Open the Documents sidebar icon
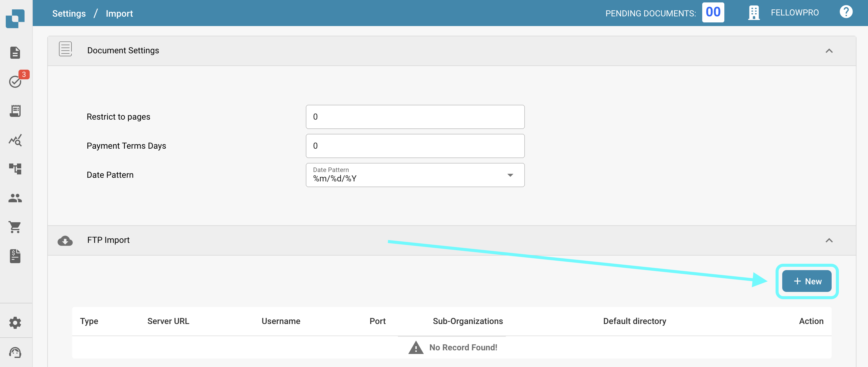 (15, 52)
